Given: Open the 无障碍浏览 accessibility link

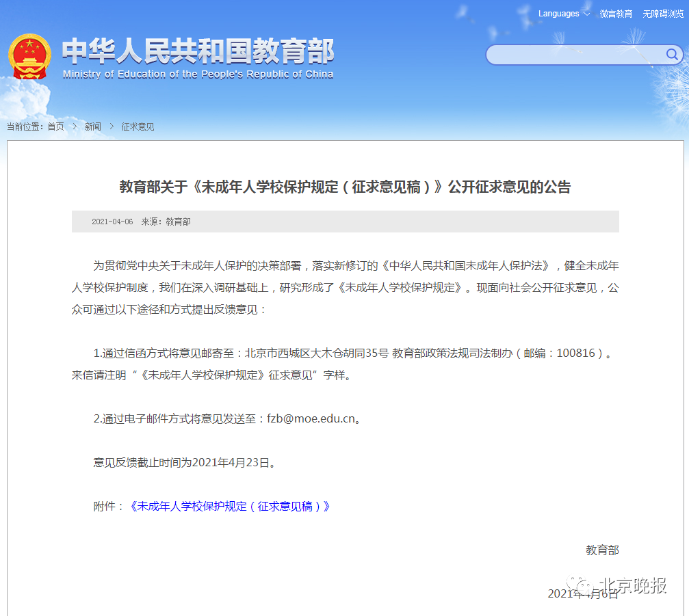Looking at the screenshot, I should pyautogui.click(x=663, y=14).
